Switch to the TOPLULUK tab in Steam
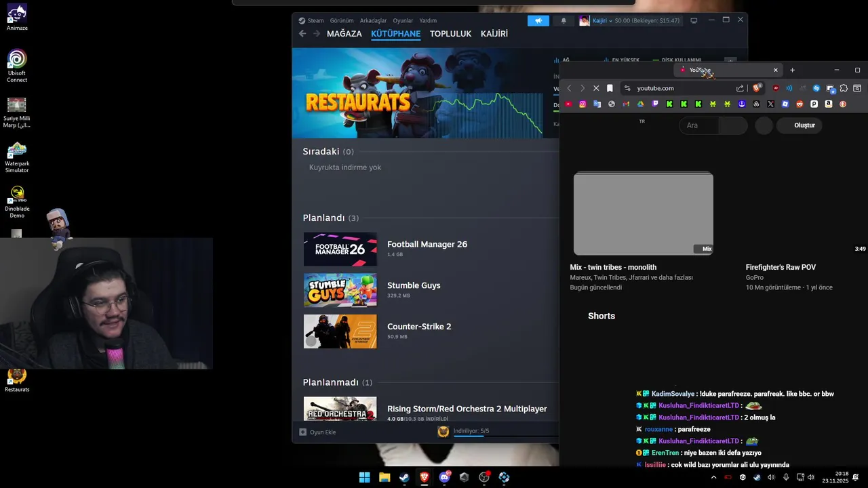The image size is (868, 488). (x=450, y=34)
